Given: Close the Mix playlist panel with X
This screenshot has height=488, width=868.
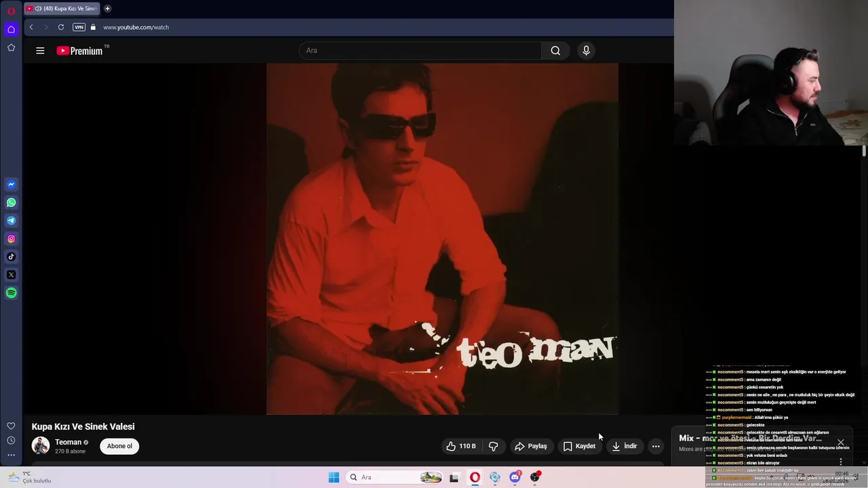Looking at the screenshot, I should coord(841,443).
